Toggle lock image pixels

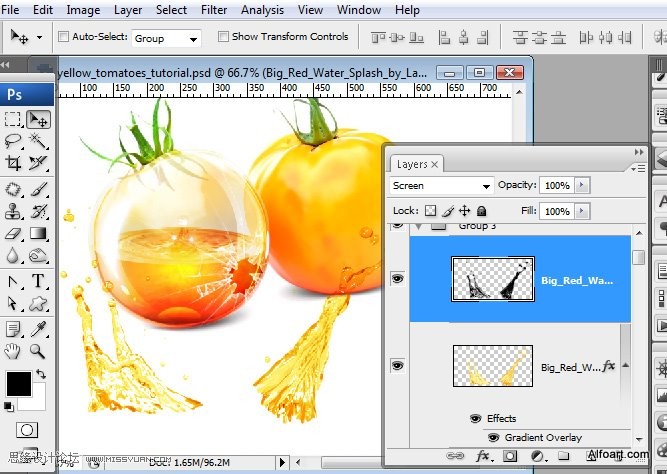point(448,211)
